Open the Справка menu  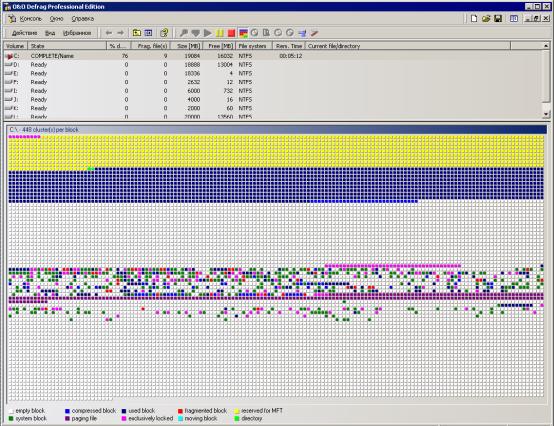83,19
